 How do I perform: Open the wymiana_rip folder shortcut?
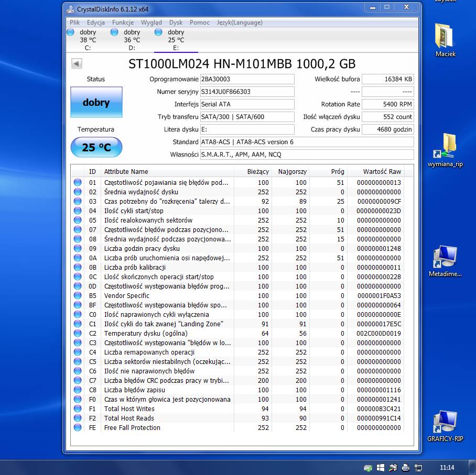pos(445,150)
